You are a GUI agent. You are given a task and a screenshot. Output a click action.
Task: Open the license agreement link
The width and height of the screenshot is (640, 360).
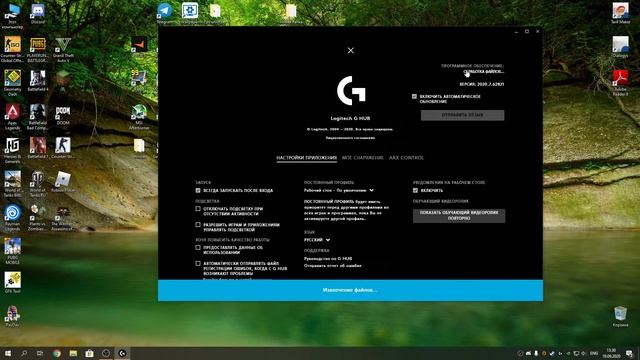point(350,138)
